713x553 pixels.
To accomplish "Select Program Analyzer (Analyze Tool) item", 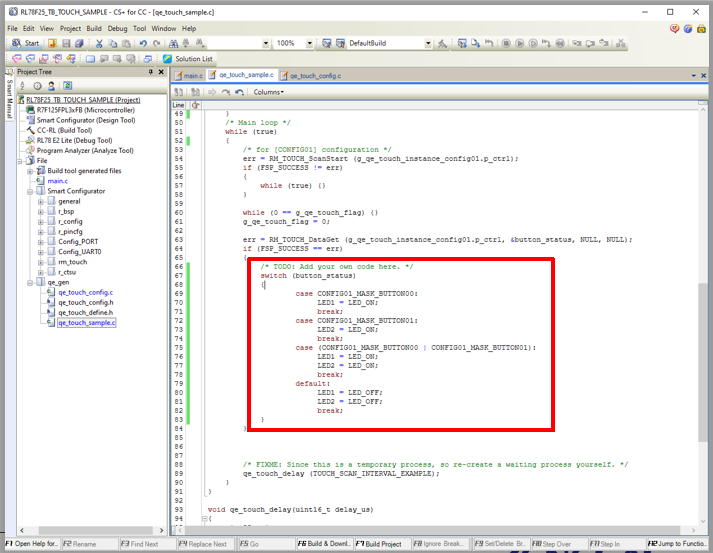I will click(x=85, y=151).
